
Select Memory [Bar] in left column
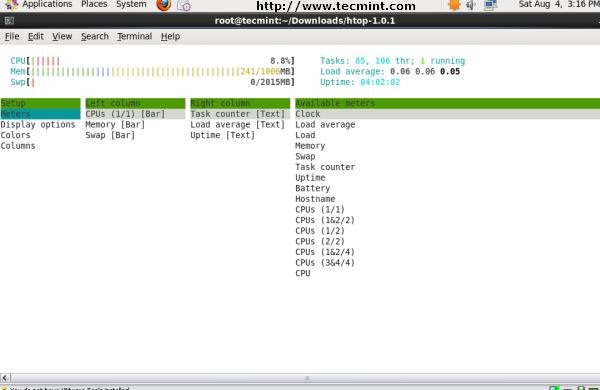point(115,125)
